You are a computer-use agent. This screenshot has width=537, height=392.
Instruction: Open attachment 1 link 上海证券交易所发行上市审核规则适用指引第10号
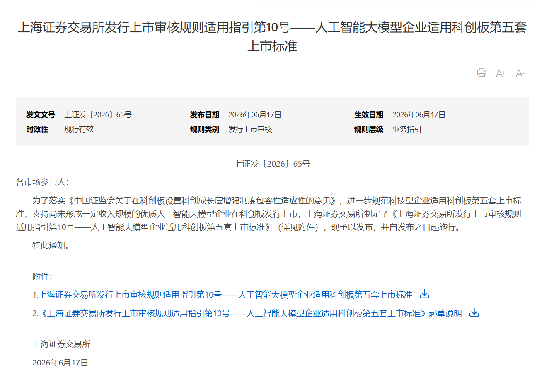pyautogui.click(x=226, y=295)
